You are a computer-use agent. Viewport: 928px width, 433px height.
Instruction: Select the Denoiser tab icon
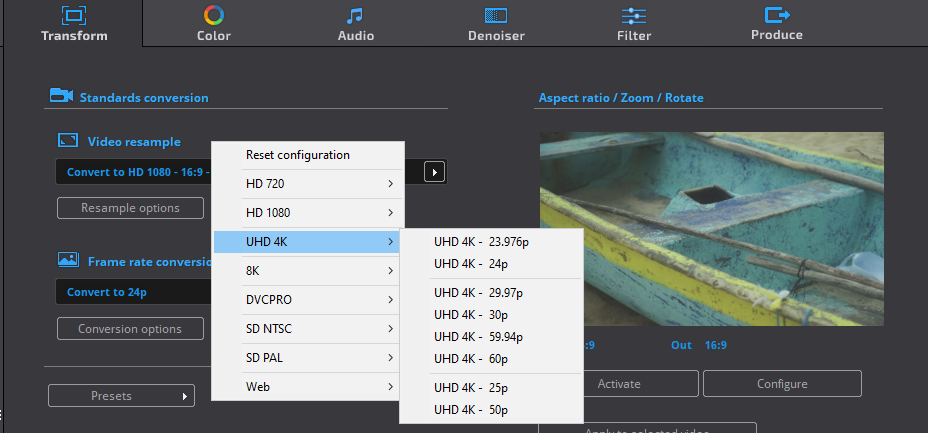[496, 15]
